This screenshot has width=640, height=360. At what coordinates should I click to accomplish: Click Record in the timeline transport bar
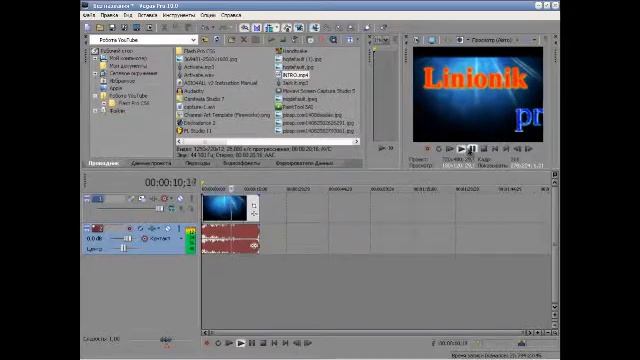[207, 343]
